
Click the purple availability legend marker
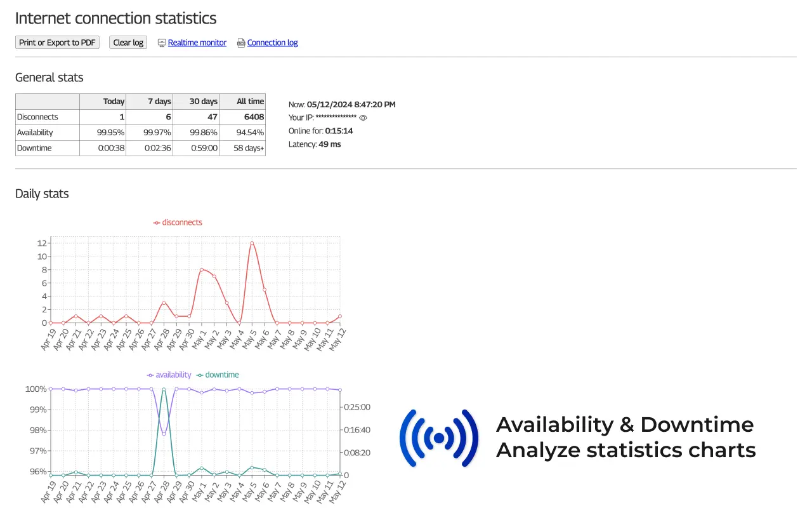pyautogui.click(x=150, y=375)
